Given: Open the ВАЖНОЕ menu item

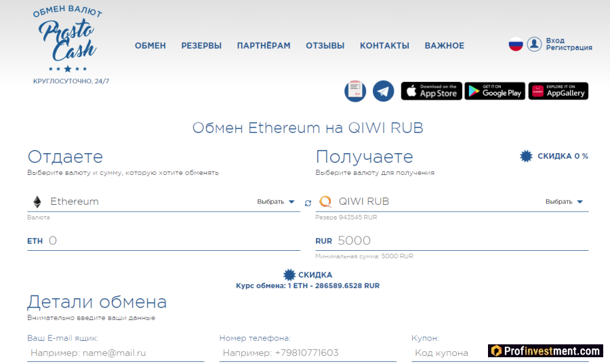Looking at the screenshot, I should (444, 46).
